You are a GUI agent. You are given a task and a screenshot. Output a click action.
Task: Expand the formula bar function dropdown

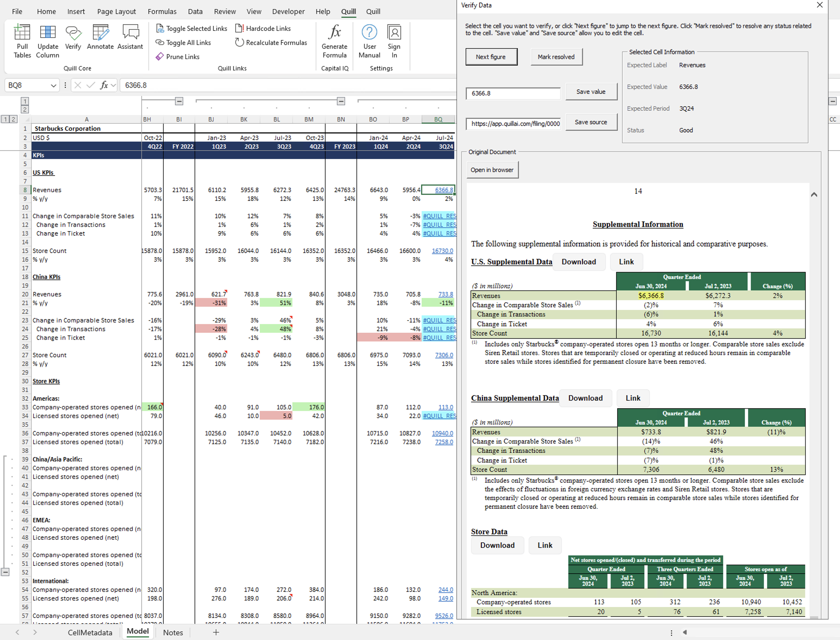tap(113, 85)
